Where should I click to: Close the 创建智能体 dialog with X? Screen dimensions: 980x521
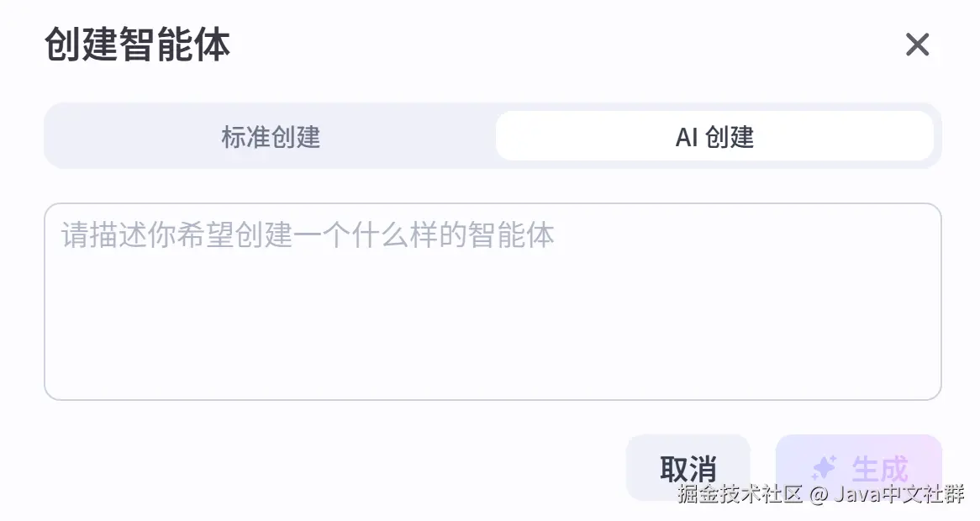[917, 45]
